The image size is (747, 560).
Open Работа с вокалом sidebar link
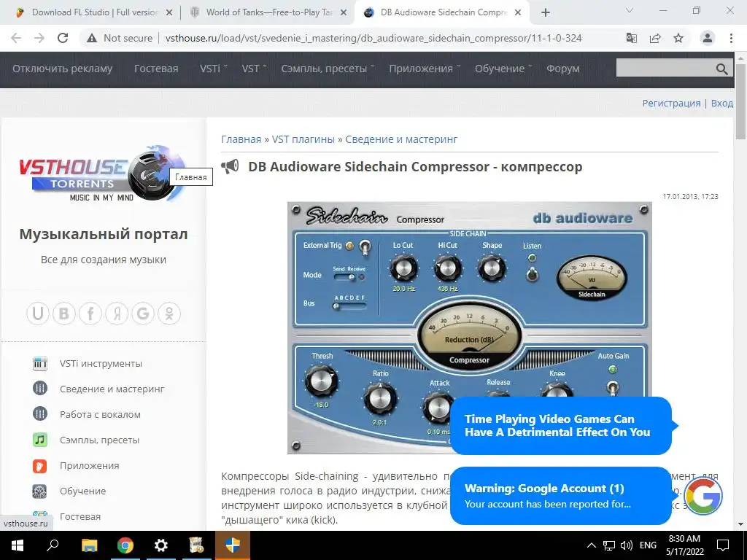click(100, 414)
